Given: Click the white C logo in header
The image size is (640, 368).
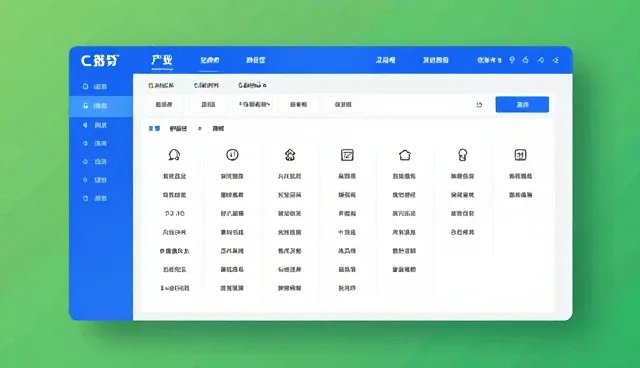Looking at the screenshot, I should (100, 60).
